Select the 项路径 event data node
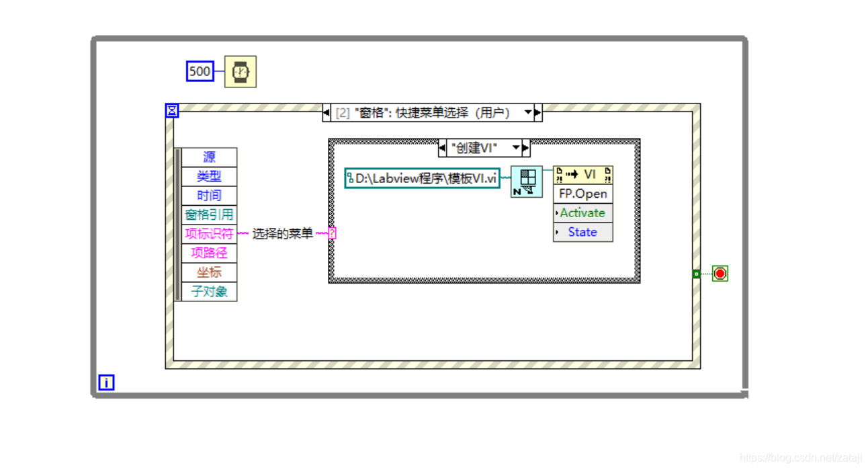Image resolution: width=868 pixels, height=470 pixels. point(209,253)
